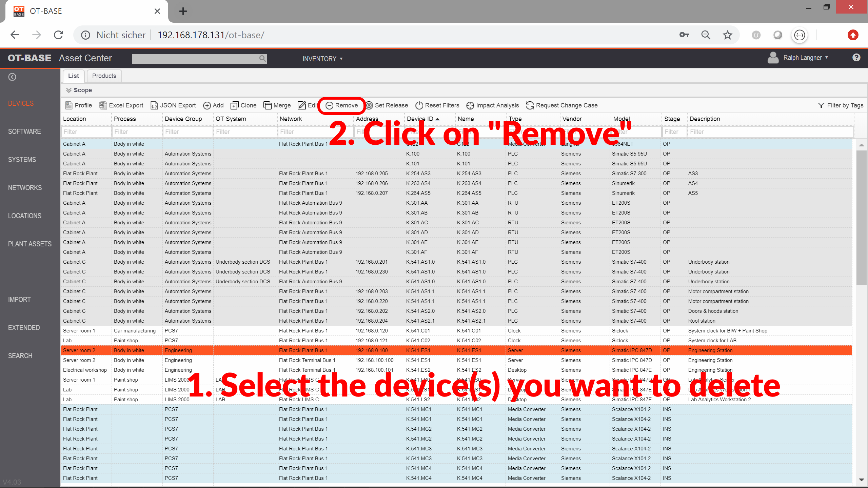
Task: Open Request Change Case
Action: 561,105
